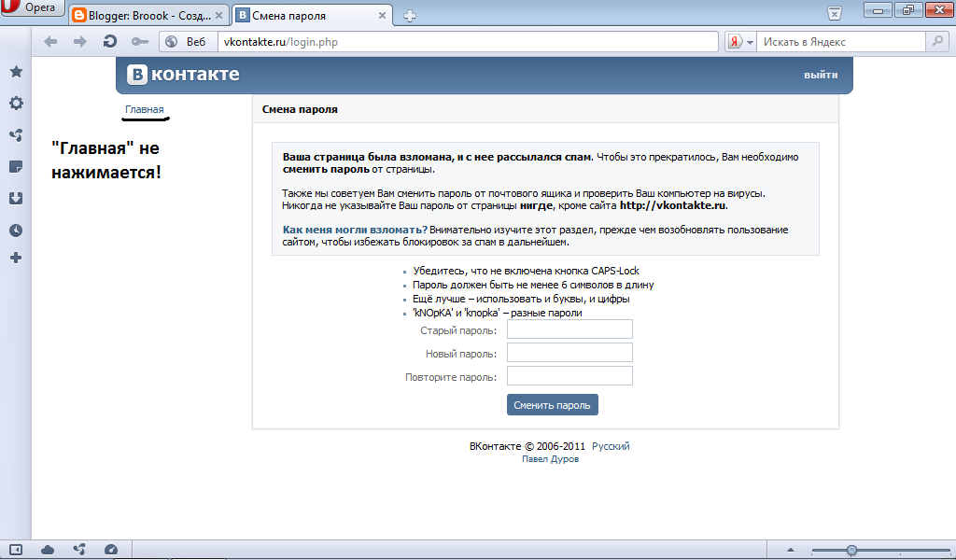The image size is (956, 560).
Task: Open the closed tabs trash icon
Action: (x=834, y=13)
